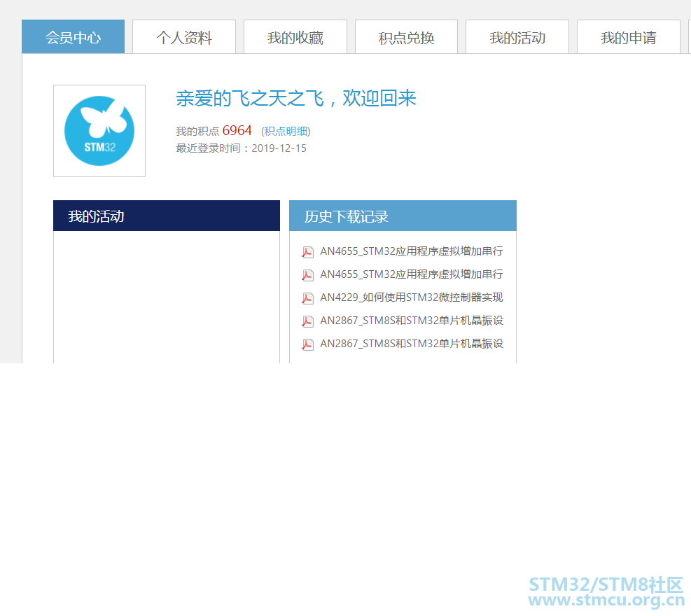The height and width of the screenshot is (616, 691).
Task: Select the 我的活动 tab
Action: 517,36
